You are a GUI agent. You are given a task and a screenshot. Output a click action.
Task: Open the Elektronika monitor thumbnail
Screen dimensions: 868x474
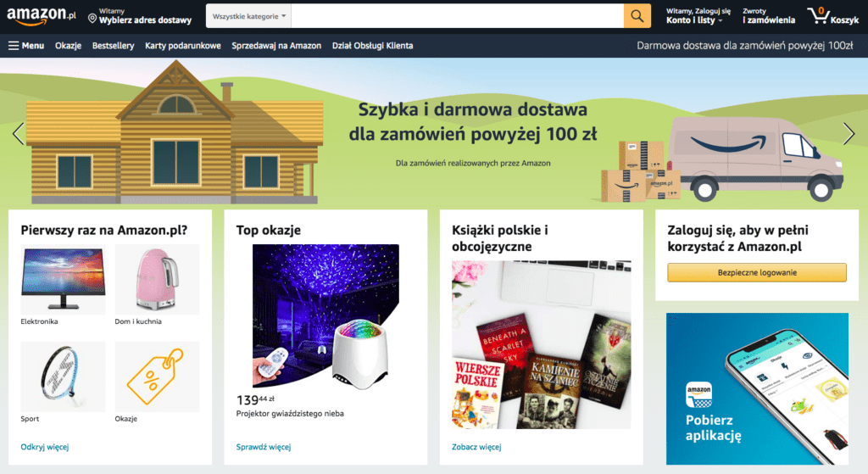[x=63, y=279]
